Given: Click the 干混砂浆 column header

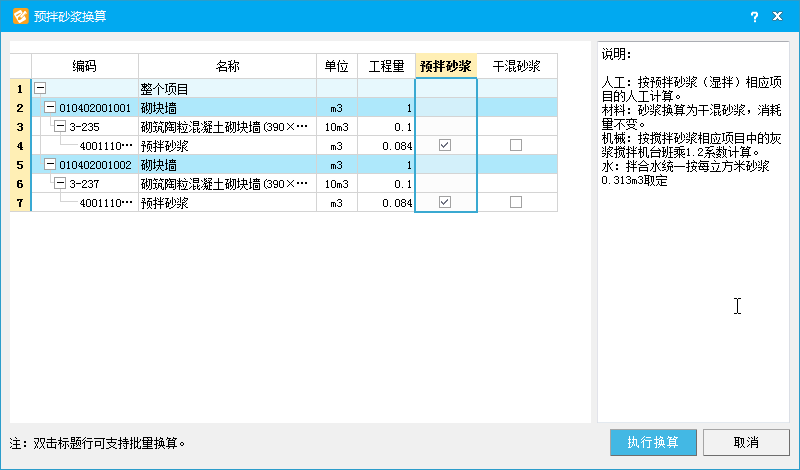Looking at the screenshot, I should point(516,66).
